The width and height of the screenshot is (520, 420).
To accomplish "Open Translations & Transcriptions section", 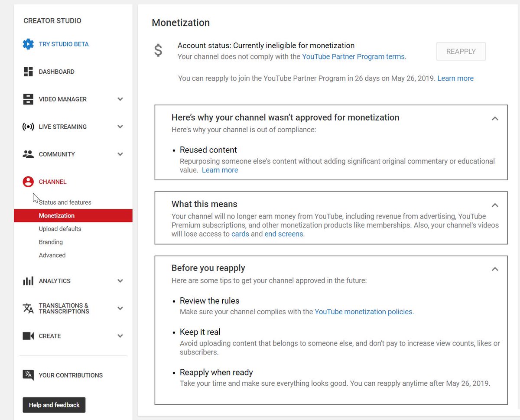I will click(x=64, y=308).
